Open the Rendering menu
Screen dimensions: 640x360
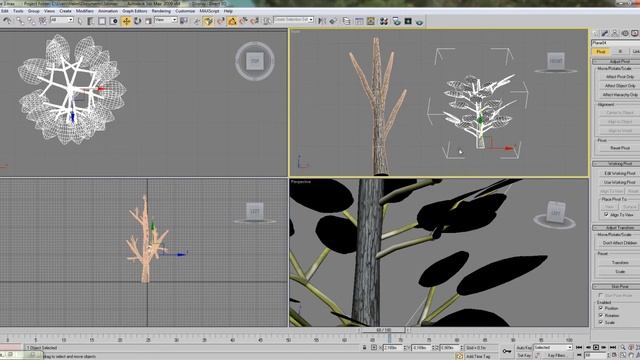point(161,11)
